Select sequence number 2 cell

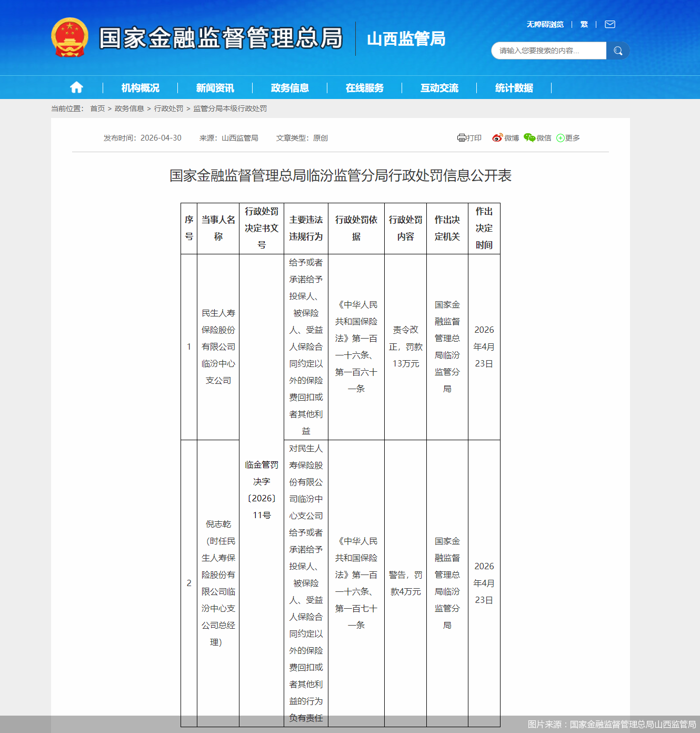(189, 583)
